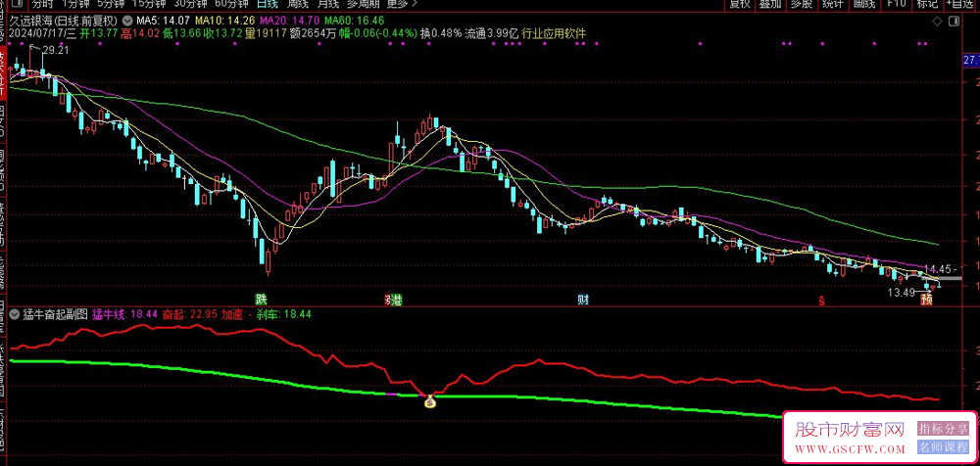Select the 日线 daily chart tab
This screenshot has width=980, height=466.
(x=268, y=3)
